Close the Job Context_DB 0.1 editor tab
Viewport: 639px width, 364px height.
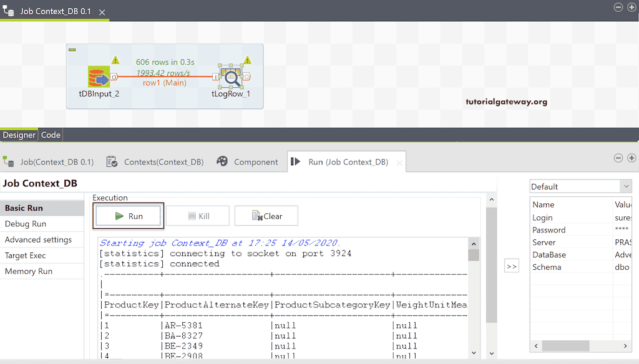[x=102, y=12]
